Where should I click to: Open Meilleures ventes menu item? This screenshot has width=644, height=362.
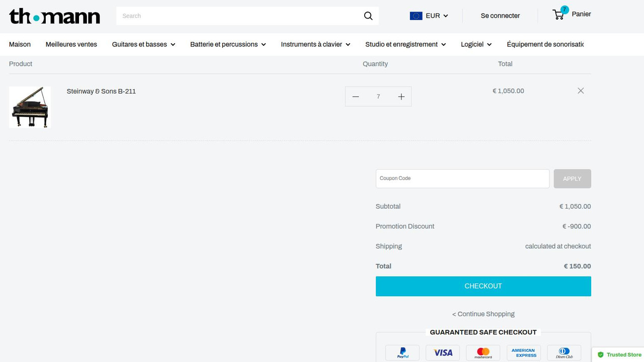[x=71, y=44]
